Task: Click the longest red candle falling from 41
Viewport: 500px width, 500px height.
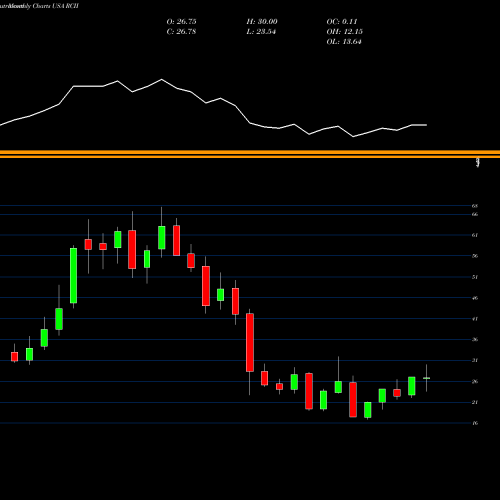Action: [x=250, y=342]
